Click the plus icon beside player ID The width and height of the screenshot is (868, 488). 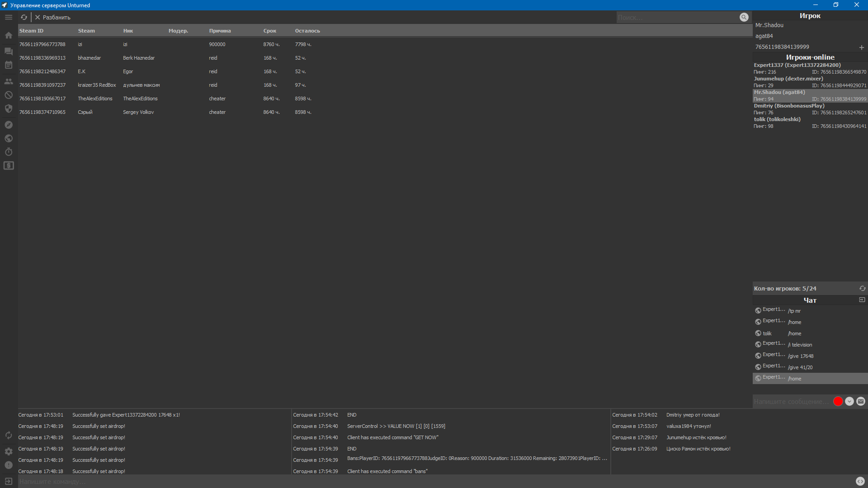tap(861, 47)
